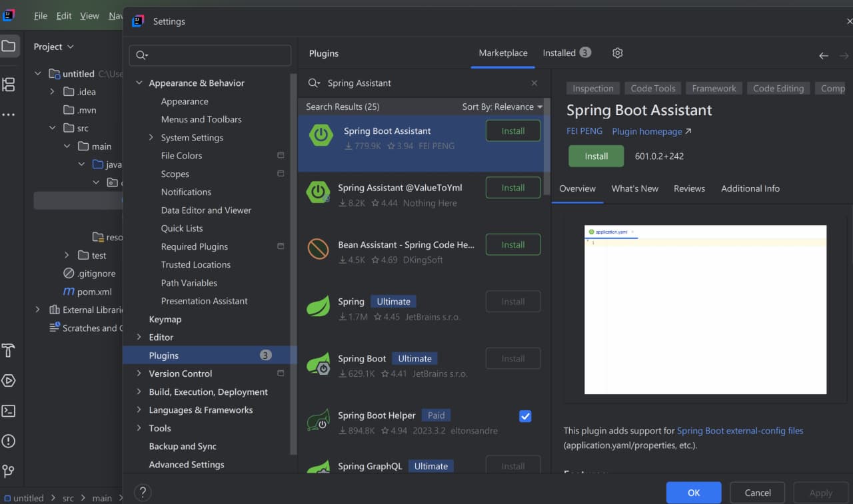Click the green Install button in details
The height and width of the screenshot is (504, 853).
pos(596,156)
